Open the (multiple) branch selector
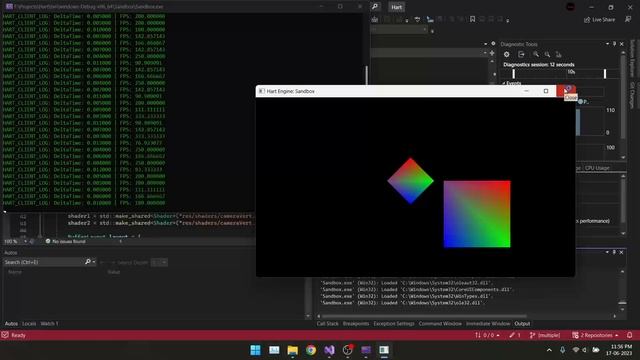This screenshot has height=360, width=640. click(x=545, y=335)
